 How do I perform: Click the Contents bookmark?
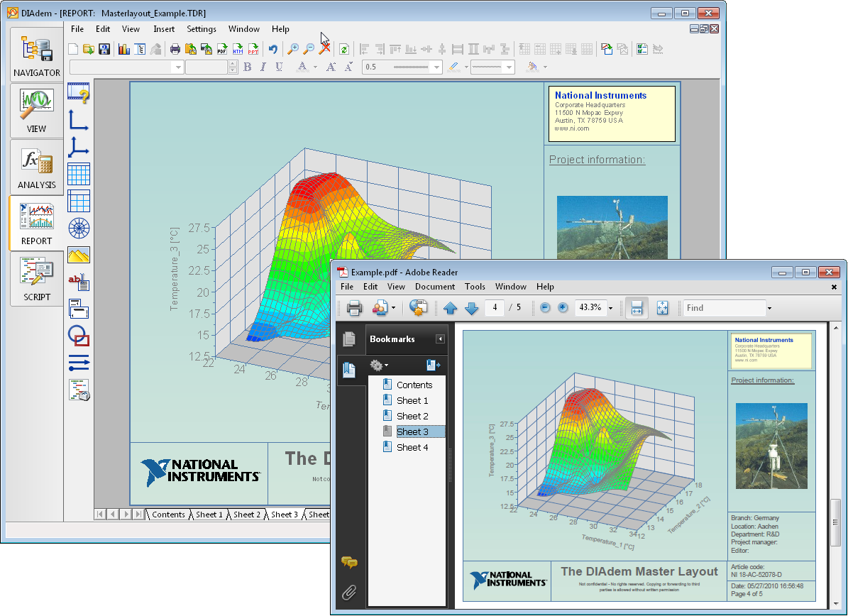414,385
